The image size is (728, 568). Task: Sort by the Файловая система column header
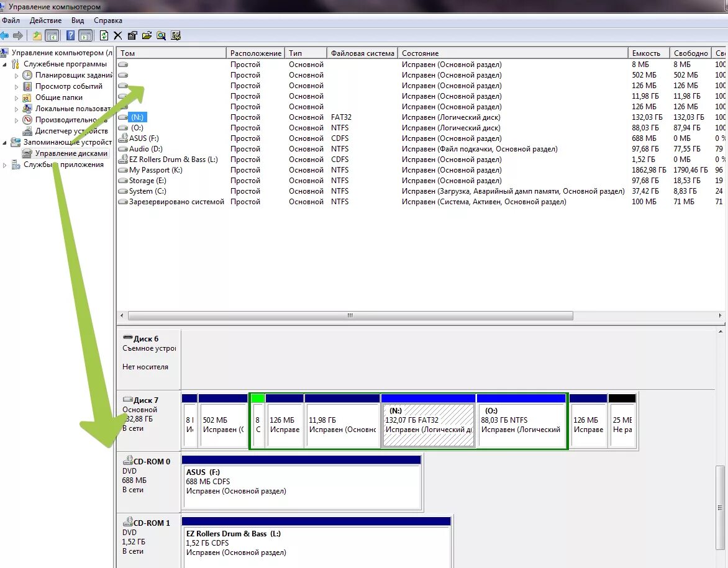coord(362,53)
